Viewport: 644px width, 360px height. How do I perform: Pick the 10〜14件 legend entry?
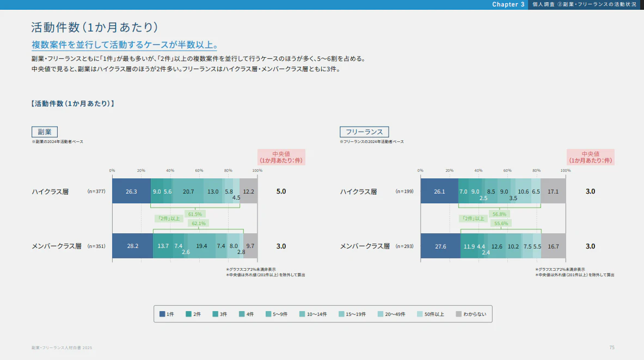[x=313, y=314]
